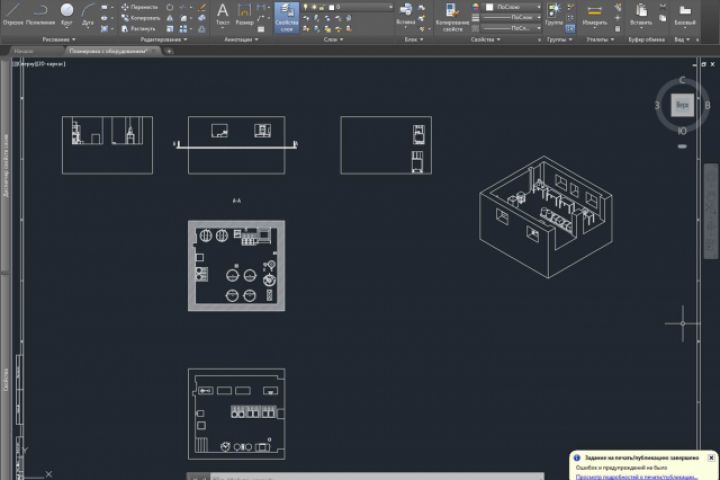Viewport: 720px width, 480px height.
Task: Switch to the Планировка с оборудованием tab
Action: (x=110, y=51)
